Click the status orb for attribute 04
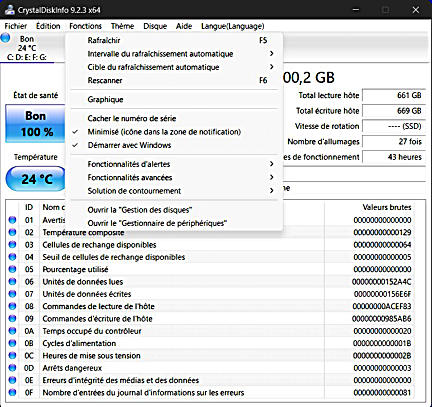 coord(12,257)
